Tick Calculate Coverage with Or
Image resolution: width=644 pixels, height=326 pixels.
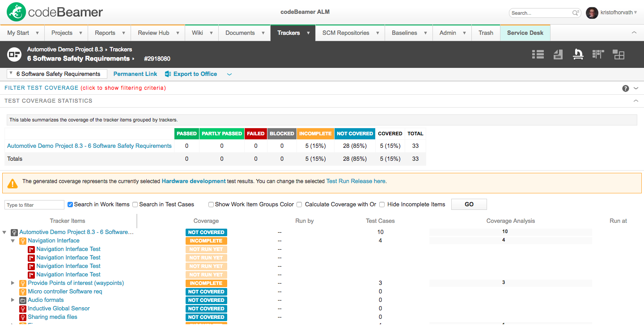pos(299,205)
